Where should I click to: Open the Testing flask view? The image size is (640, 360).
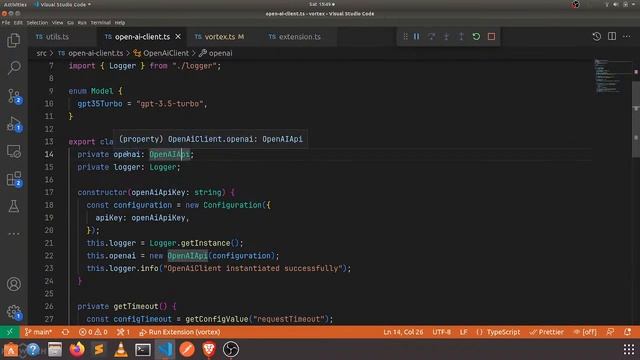click(x=13, y=207)
